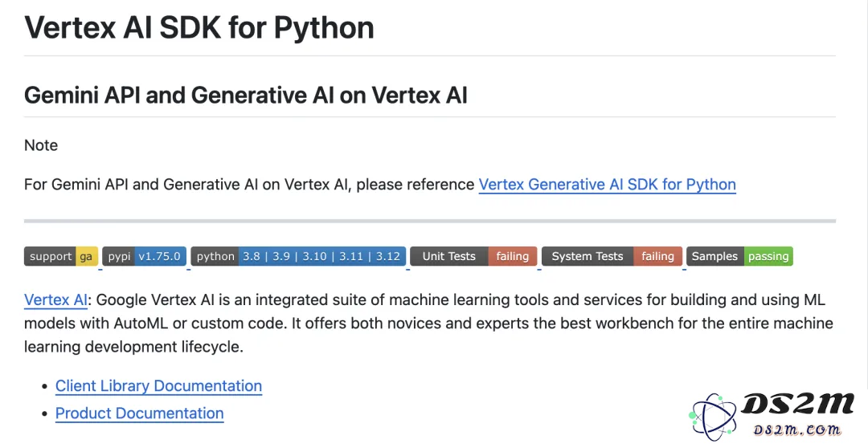Click the Samples passing badge

[739, 257]
